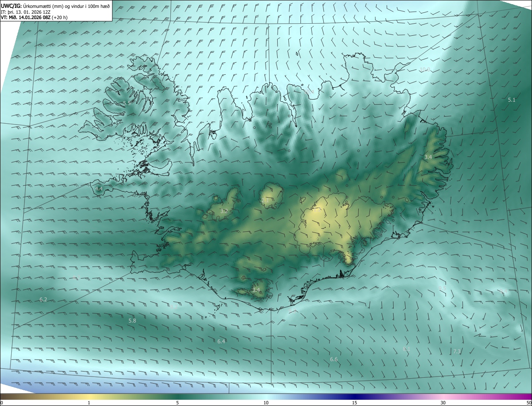Click the 8.1 value label in the southeast sea
The width and height of the screenshot is (532, 406).
406,349
